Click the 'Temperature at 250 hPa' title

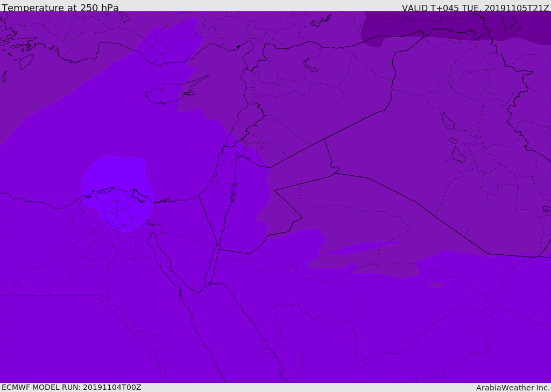point(60,8)
